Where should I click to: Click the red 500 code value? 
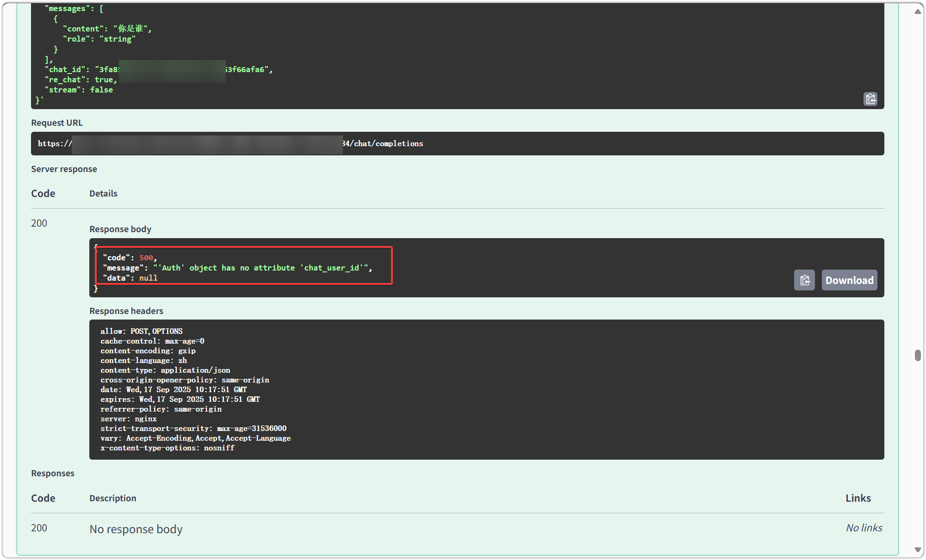146,258
